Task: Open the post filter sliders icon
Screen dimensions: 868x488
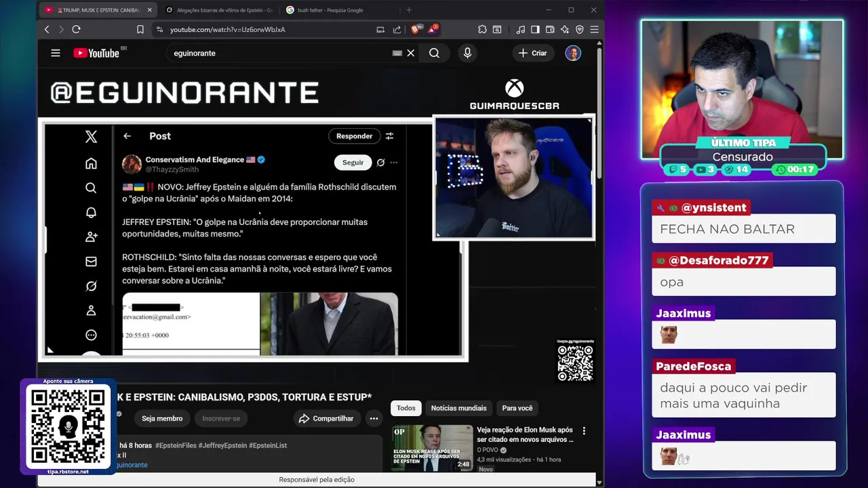Action: tap(389, 136)
